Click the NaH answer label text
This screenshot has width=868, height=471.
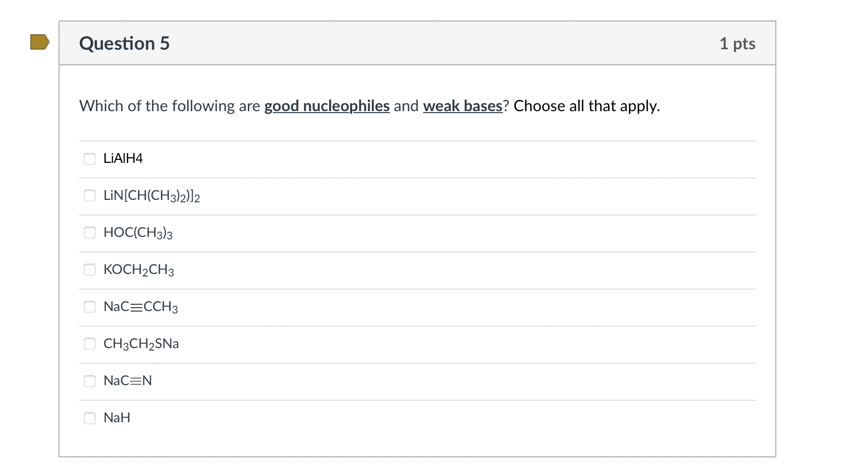(117, 418)
